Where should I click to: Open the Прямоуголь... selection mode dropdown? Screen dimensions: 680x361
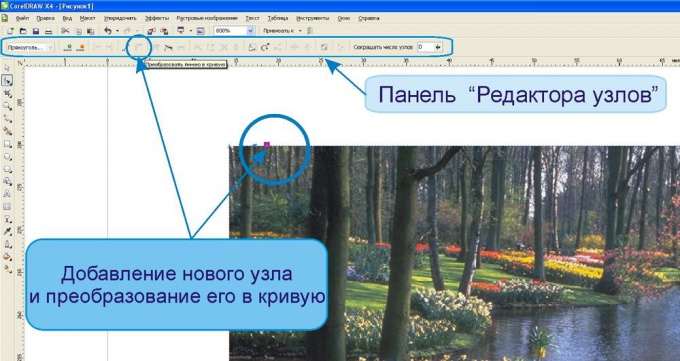(x=30, y=47)
